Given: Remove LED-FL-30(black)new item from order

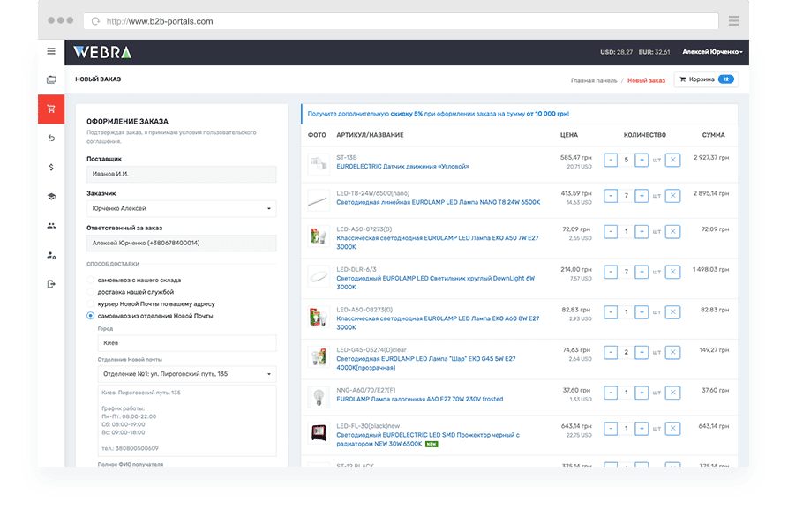Looking at the screenshot, I should click(673, 429).
